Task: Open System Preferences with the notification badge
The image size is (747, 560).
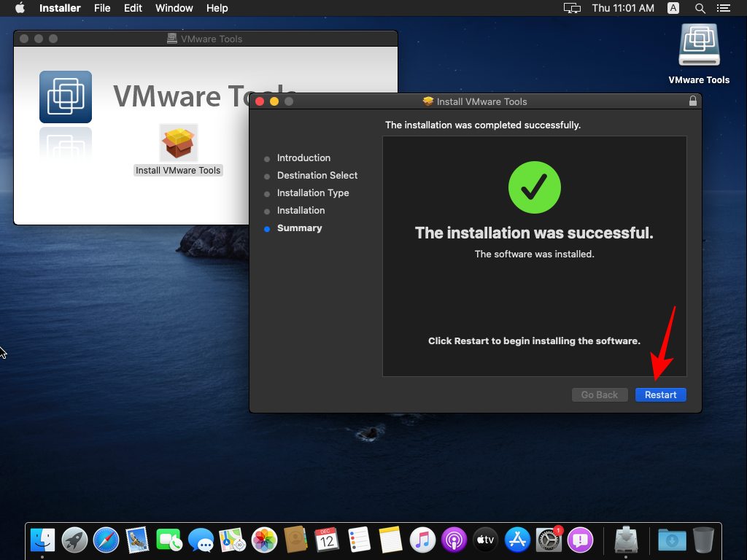Action: coord(549,540)
